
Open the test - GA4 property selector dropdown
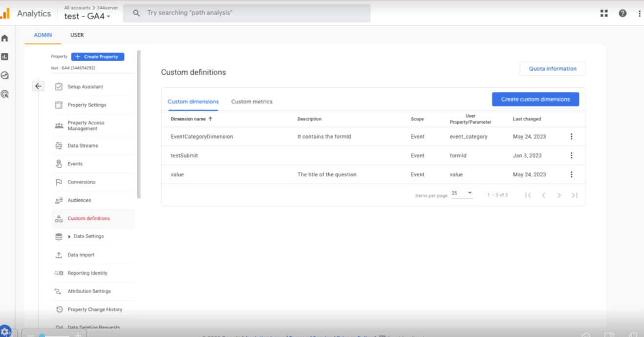pyautogui.click(x=87, y=16)
